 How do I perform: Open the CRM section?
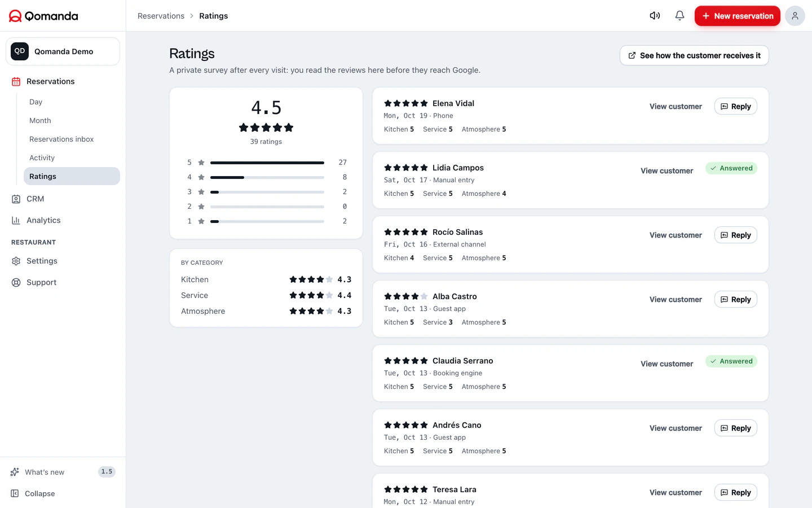tap(63, 199)
